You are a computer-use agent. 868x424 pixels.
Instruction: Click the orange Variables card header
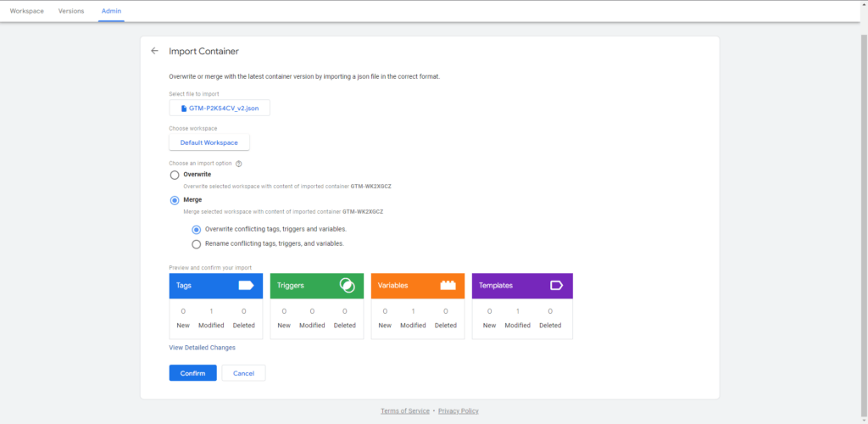[418, 286]
